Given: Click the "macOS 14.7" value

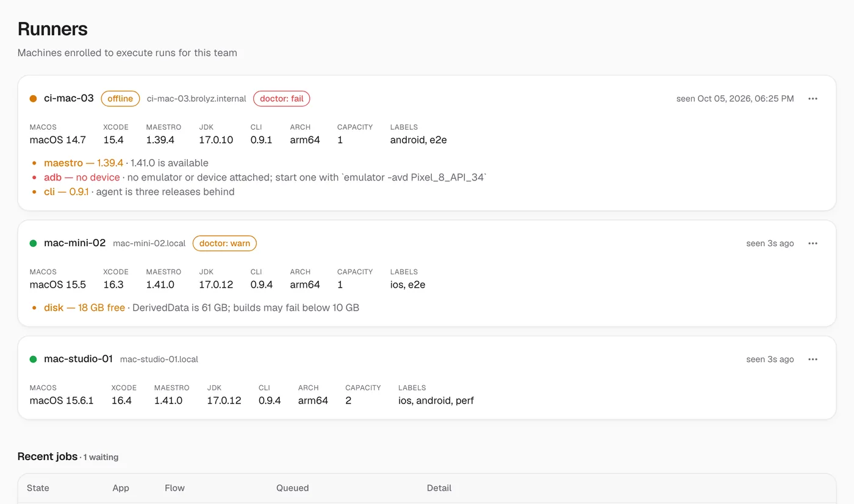Looking at the screenshot, I should coord(58,140).
